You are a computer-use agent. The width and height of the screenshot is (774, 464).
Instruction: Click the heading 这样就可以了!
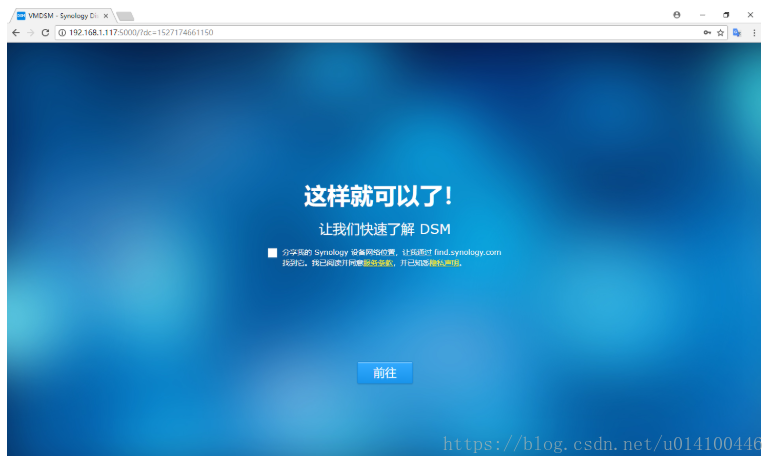[378, 196]
